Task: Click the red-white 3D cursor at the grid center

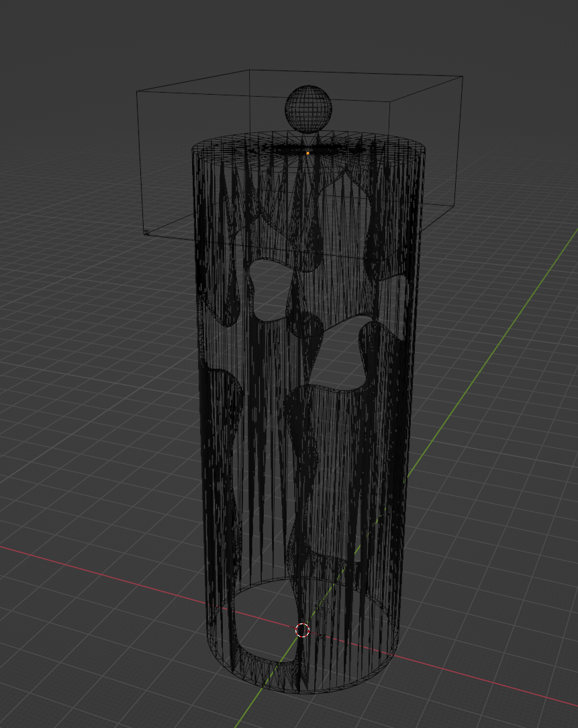Action: (x=302, y=630)
